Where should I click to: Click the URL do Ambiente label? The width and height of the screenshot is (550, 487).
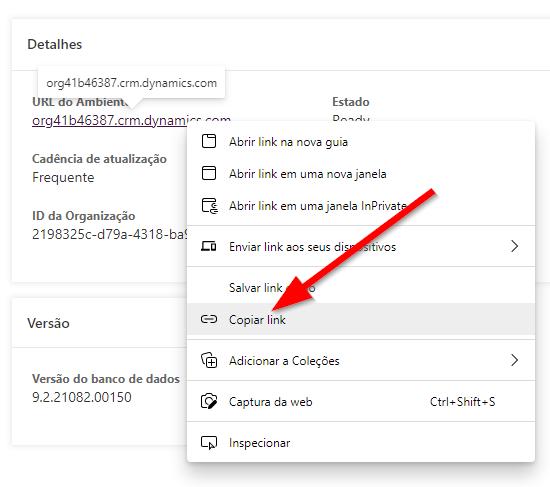point(80,102)
